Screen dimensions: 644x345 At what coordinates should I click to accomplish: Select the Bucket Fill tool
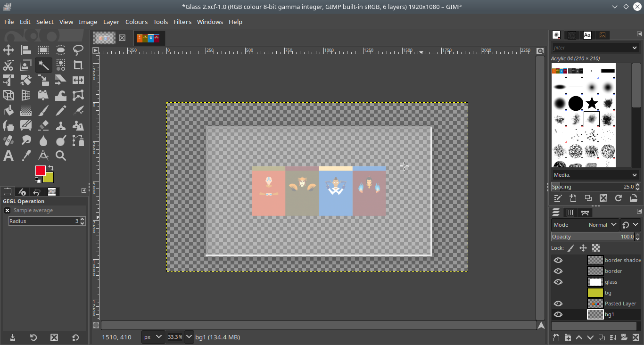8,110
